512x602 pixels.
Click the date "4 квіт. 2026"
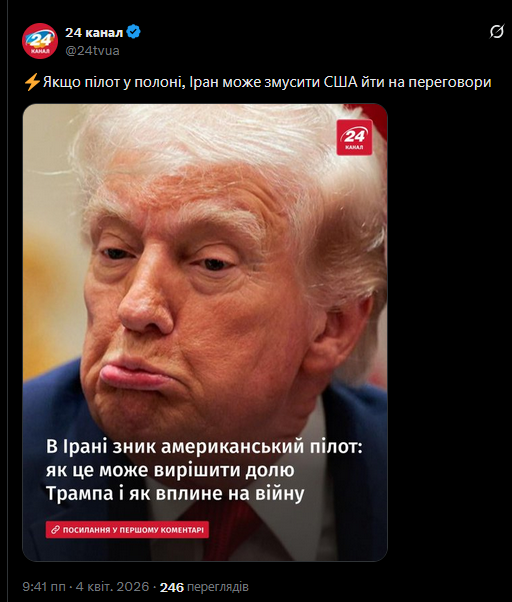112,587
